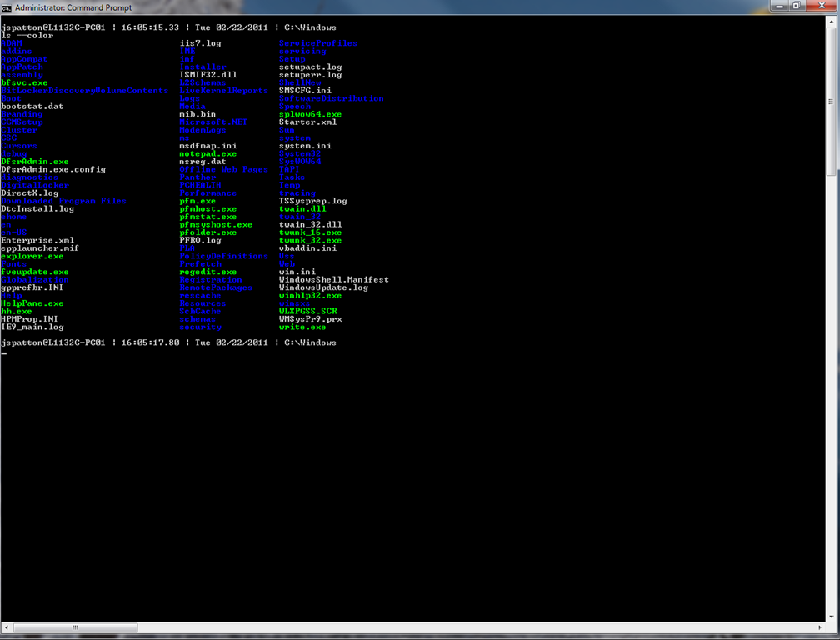The height and width of the screenshot is (640, 840).
Task: Open the Command Prompt system menu icon
Action: (7, 7)
